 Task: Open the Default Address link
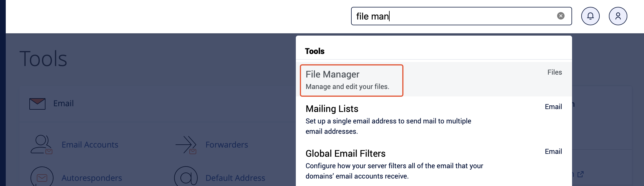tap(235, 178)
